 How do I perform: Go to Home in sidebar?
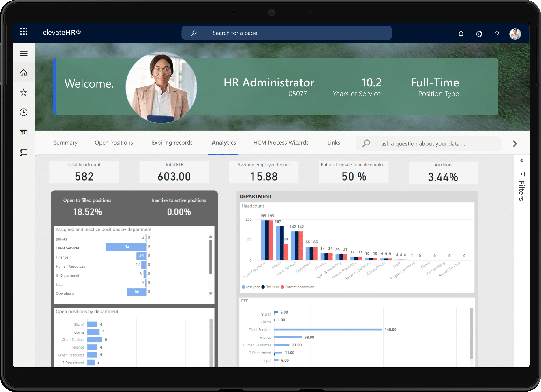[x=24, y=73]
